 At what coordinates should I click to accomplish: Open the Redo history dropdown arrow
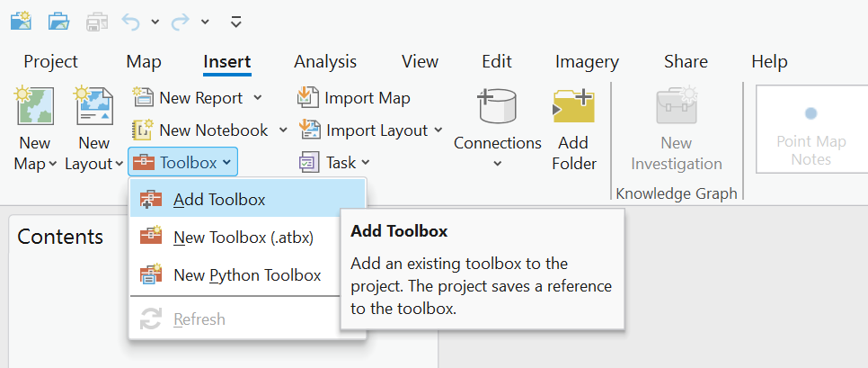click(x=205, y=22)
